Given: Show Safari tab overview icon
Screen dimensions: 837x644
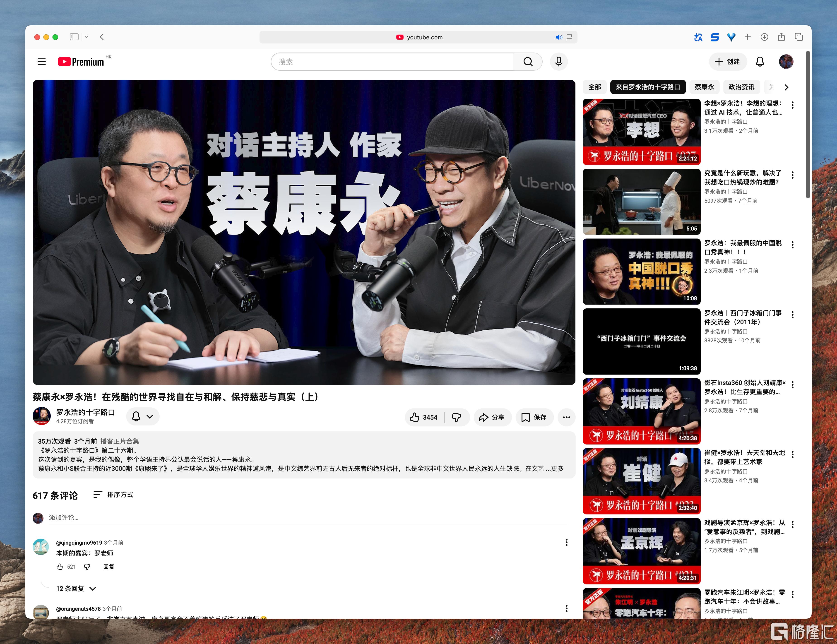Looking at the screenshot, I should pos(799,37).
